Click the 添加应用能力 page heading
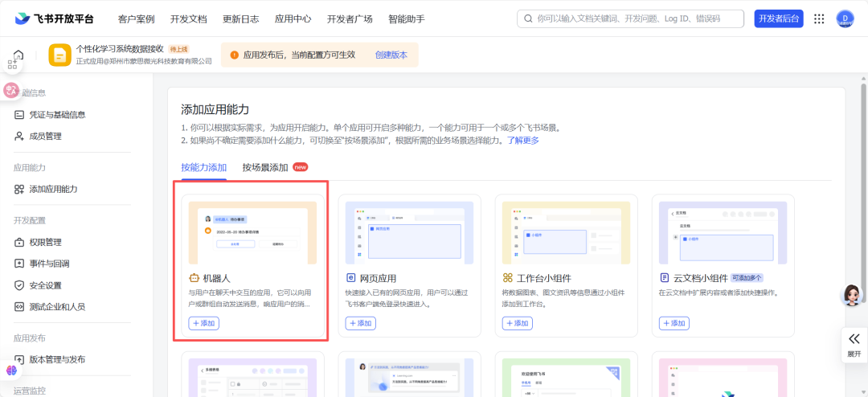This screenshot has width=868, height=397. pyautogui.click(x=215, y=109)
